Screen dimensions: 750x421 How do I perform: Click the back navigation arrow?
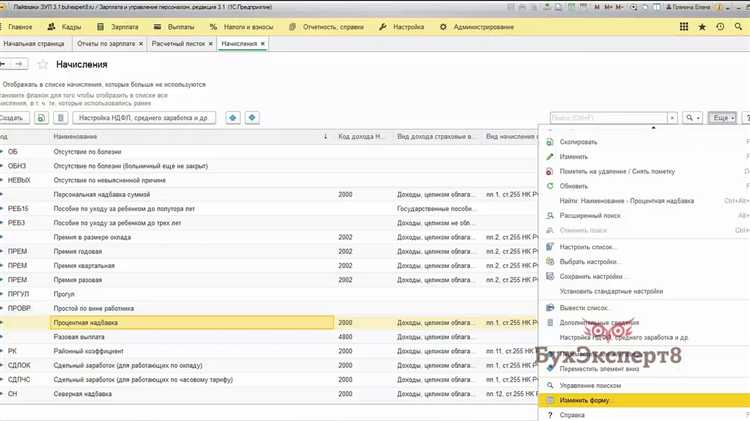click(4, 64)
